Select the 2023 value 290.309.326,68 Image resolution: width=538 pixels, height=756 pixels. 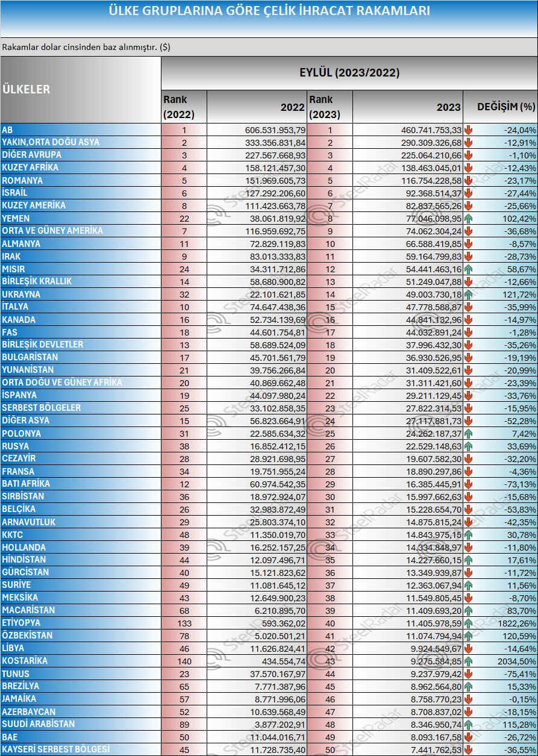tap(431, 142)
